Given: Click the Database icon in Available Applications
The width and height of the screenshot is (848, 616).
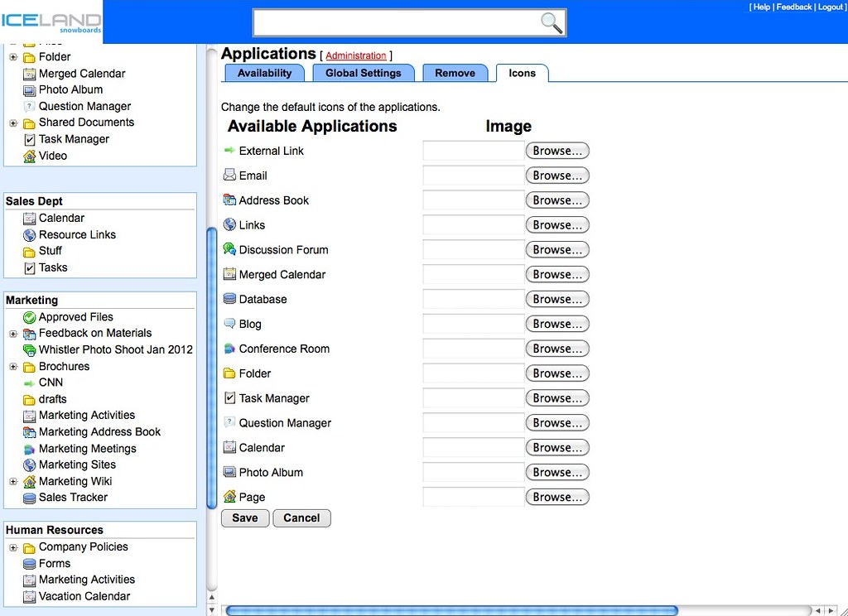Looking at the screenshot, I should point(228,299).
